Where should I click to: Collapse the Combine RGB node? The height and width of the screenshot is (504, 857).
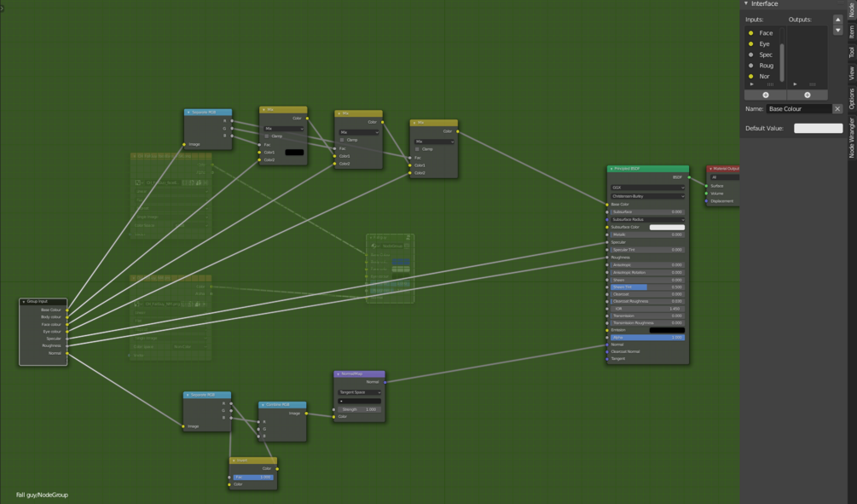pos(263,405)
